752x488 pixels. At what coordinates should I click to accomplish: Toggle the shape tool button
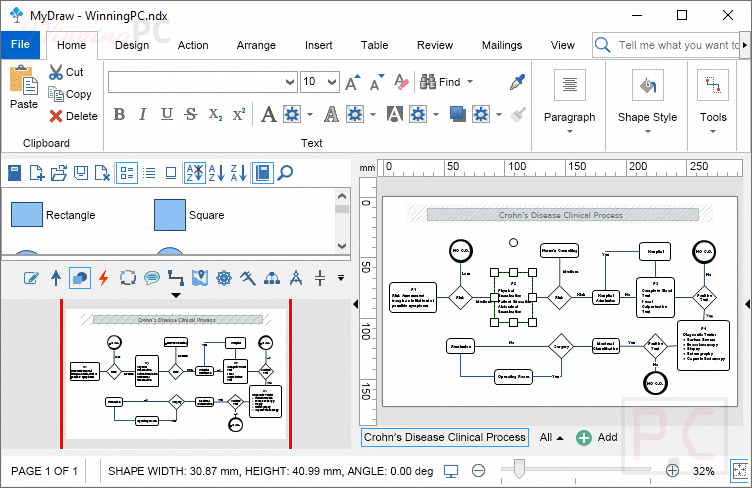pos(80,278)
